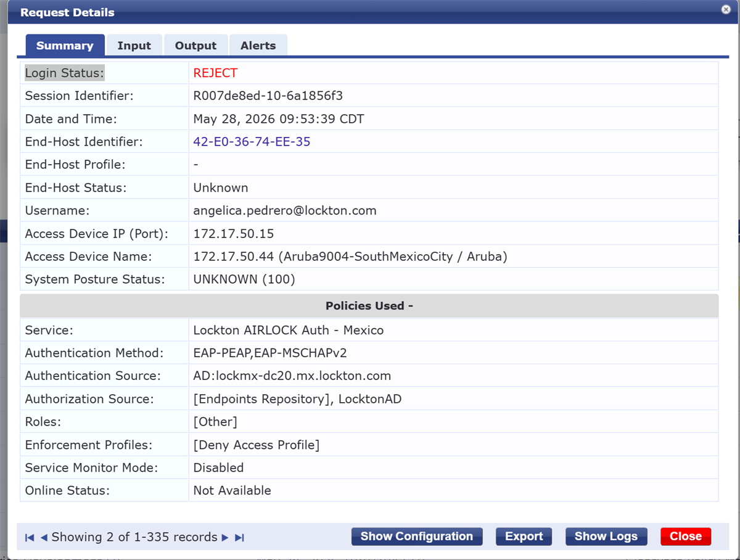This screenshot has height=560, width=740.
Task: Click the Request Details title bar text
Action: [67, 12]
